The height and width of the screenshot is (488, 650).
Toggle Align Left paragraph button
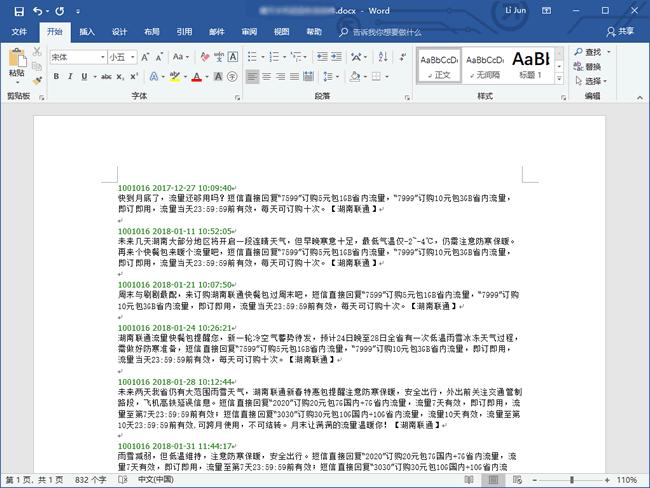pyautogui.click(x=252, y=77)
